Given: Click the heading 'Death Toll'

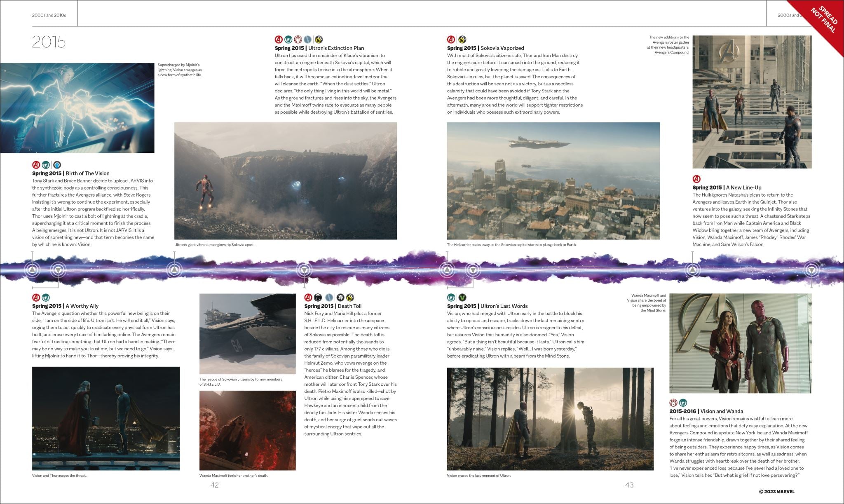Looking at the screenshot, I should pos(350,306).
